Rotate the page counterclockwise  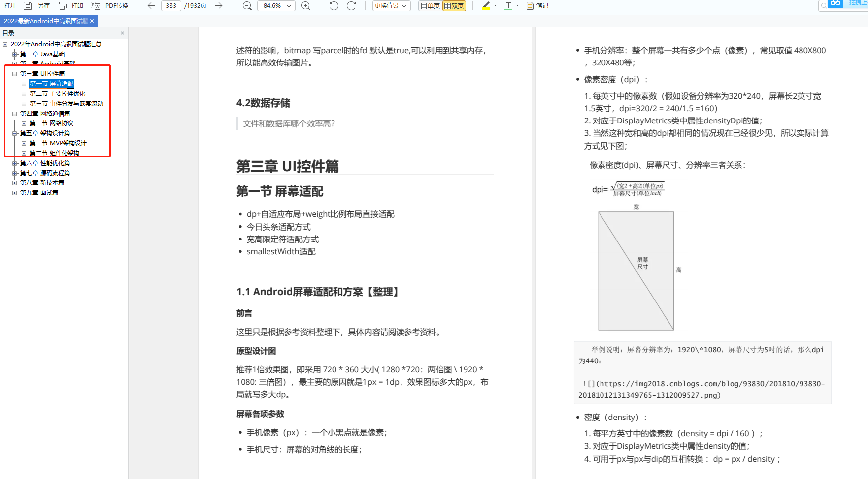[x=334, y=6]
